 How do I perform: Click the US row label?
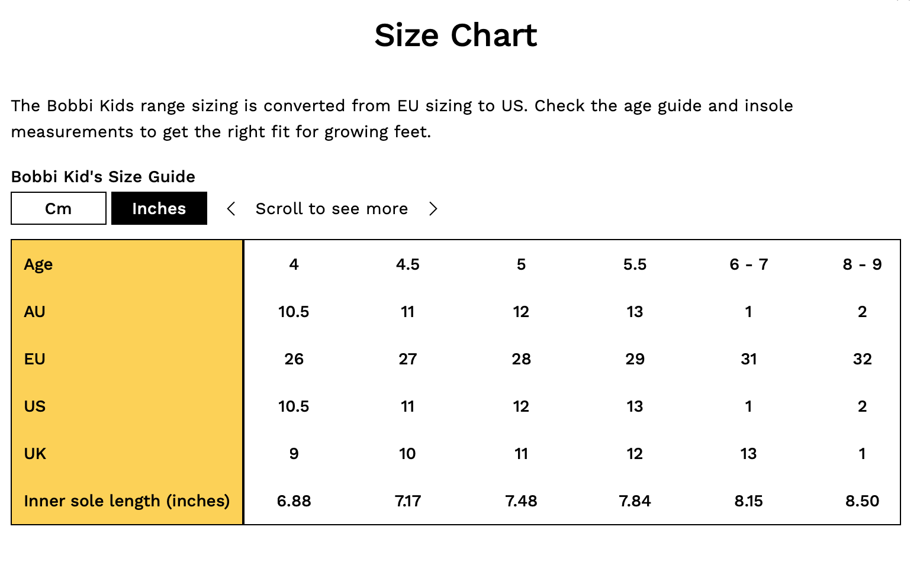click(35, 406)
